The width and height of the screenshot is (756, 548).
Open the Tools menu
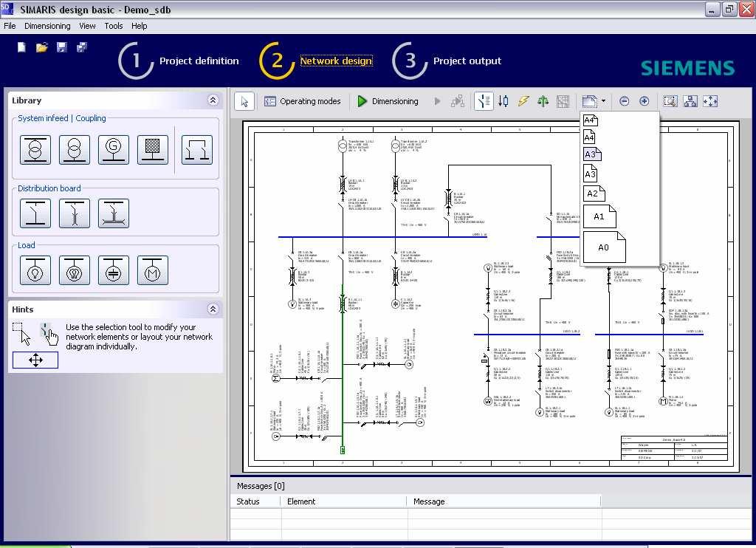point(113,26)
